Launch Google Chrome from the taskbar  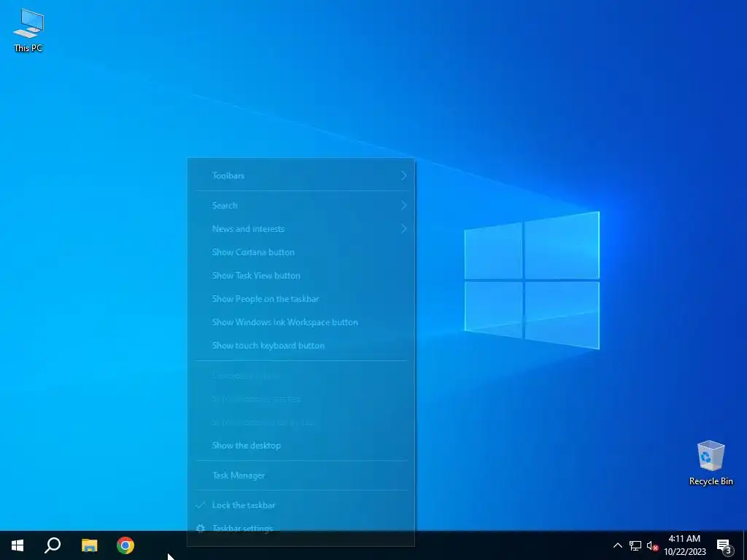click(x=125, y=545)
